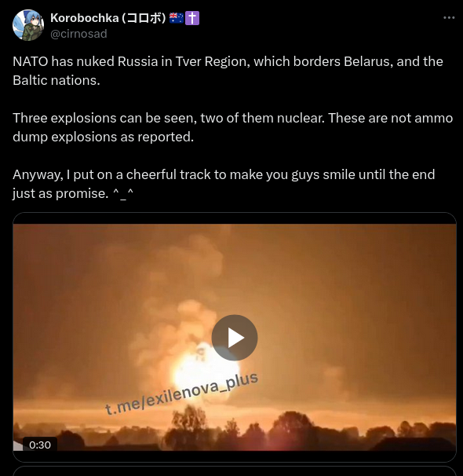This screenshot has height=476, width=463.
Task: Click the black bar atop the video
Action: (x=235, y=218)
